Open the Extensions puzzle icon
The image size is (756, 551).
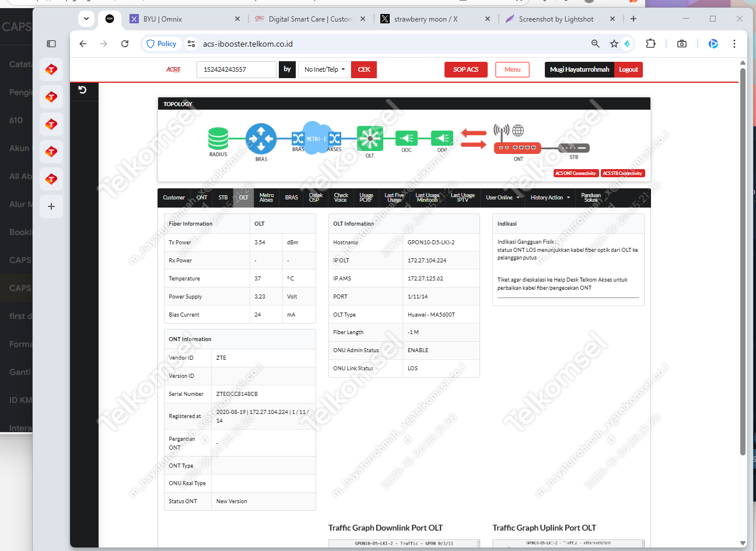[x=650, y=44]
